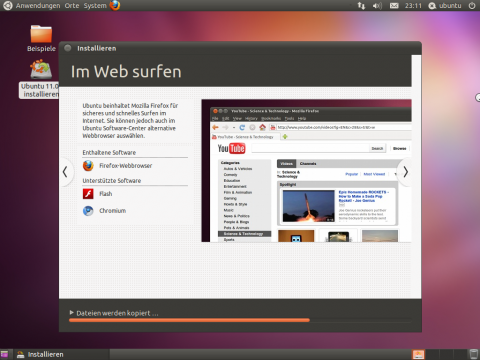Image resolution: width=480 pixels, height=360 pixels.
Task: Click the Enthaltene Software heading
Action: click(109, 152)
